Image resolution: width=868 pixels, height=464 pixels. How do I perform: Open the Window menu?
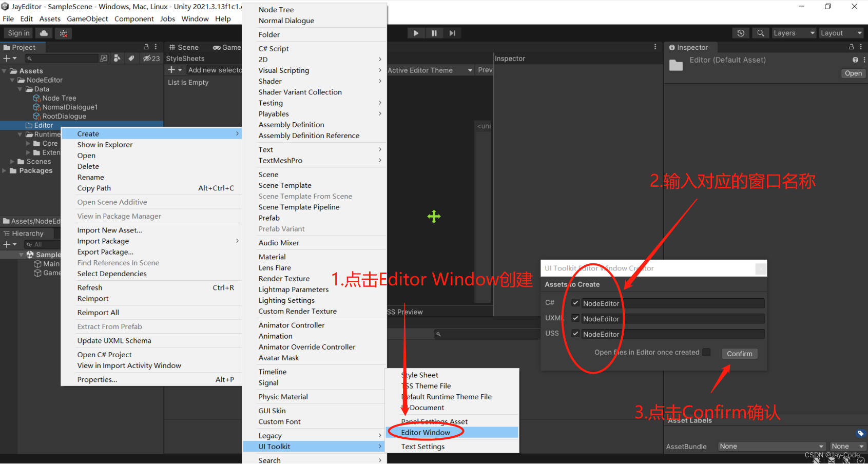195,19
